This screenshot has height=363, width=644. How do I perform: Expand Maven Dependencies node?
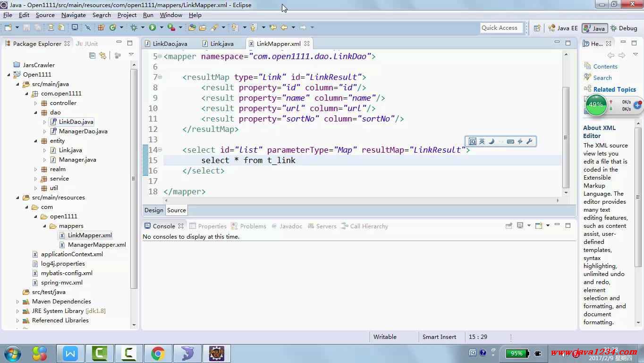18,302
